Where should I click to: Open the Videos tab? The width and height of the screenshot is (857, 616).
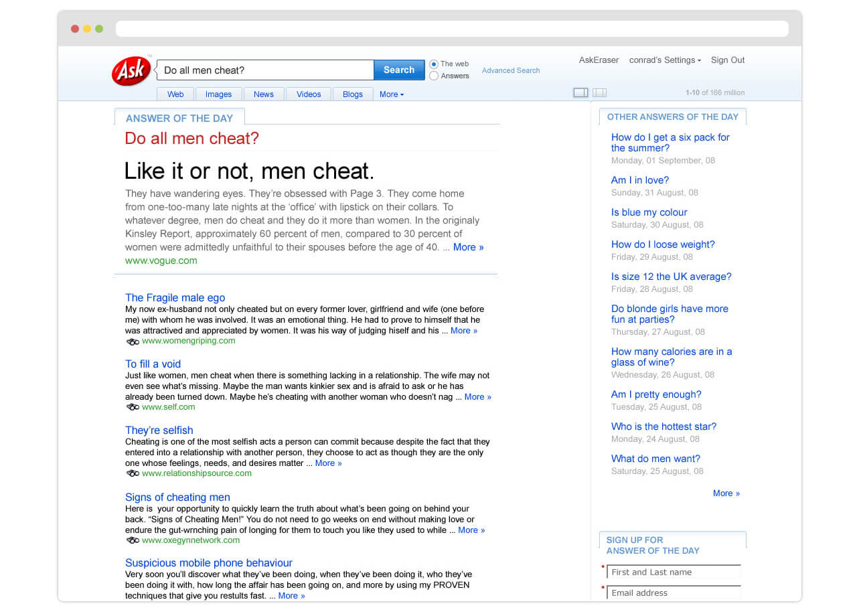pyautogui.click(x=309, y=94)
